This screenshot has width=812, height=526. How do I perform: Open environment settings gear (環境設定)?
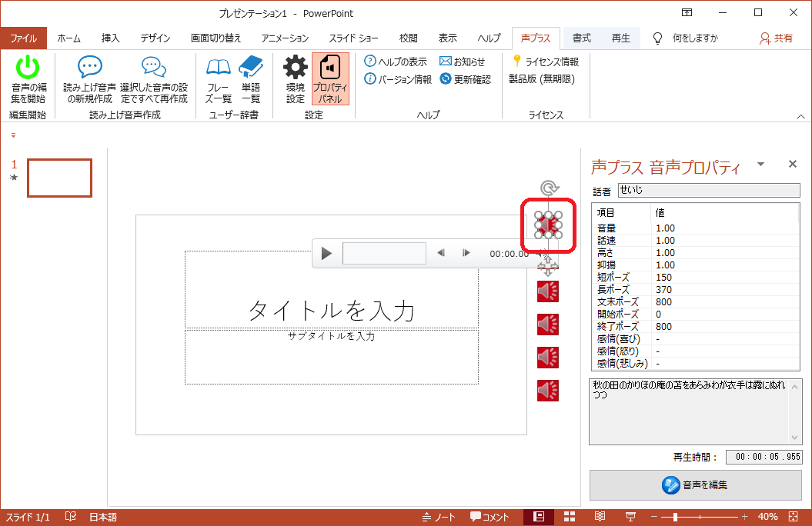(296, 79)
